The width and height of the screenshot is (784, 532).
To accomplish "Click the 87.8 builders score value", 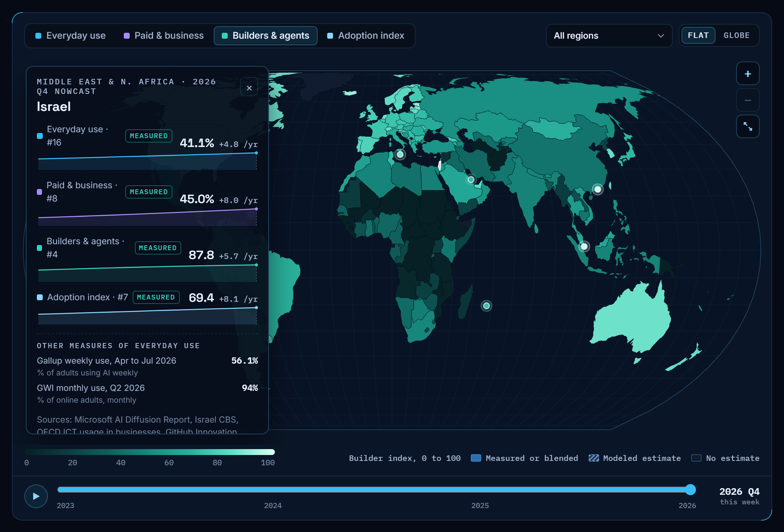I will (201, 255).
